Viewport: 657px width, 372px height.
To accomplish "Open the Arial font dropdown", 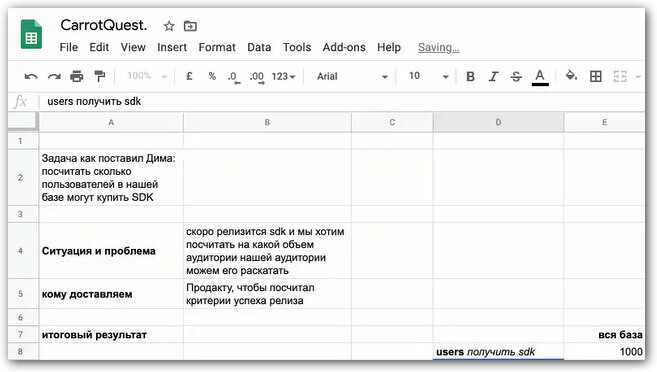I will pyautogui.click(x=352, y=76).
